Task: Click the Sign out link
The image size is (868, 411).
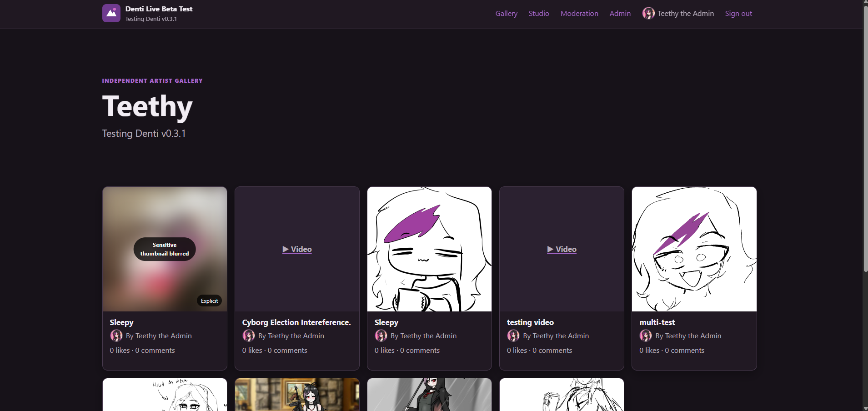Action: 738,13
